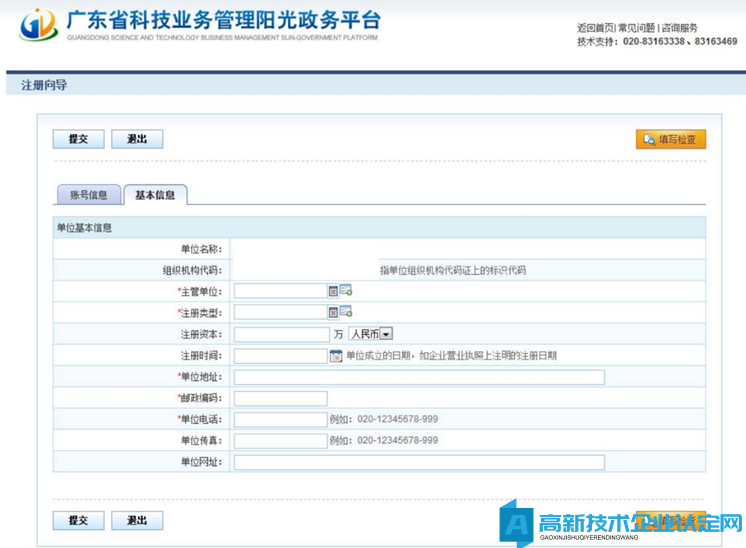Open the 常见问题 link
The height and width of the screenshot is (548, 746).
636,28
